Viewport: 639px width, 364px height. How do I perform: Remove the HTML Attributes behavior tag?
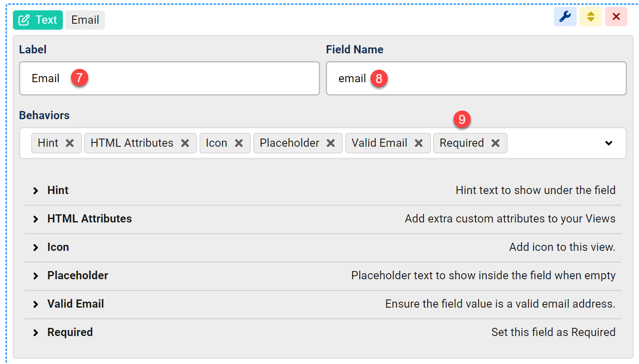click(185, 143)
